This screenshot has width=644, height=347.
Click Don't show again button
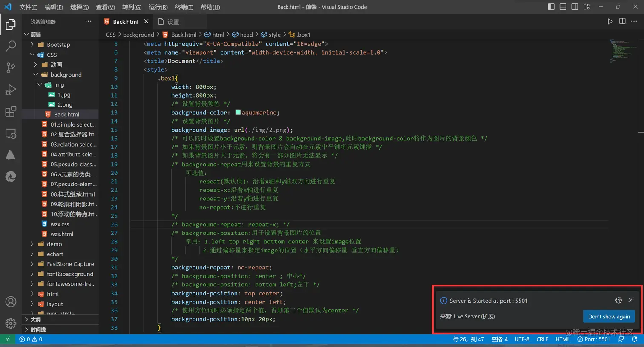pyautogui.click(x=609, y=316)
